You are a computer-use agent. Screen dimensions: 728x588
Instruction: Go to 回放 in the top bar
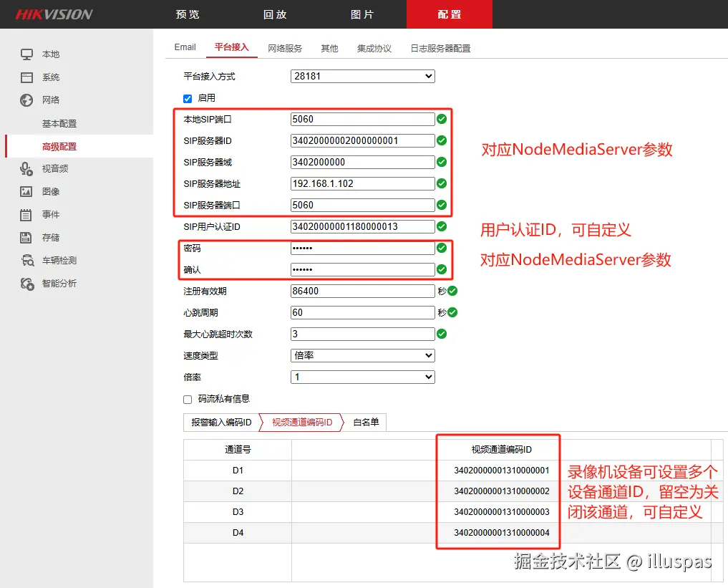point(275,14)
